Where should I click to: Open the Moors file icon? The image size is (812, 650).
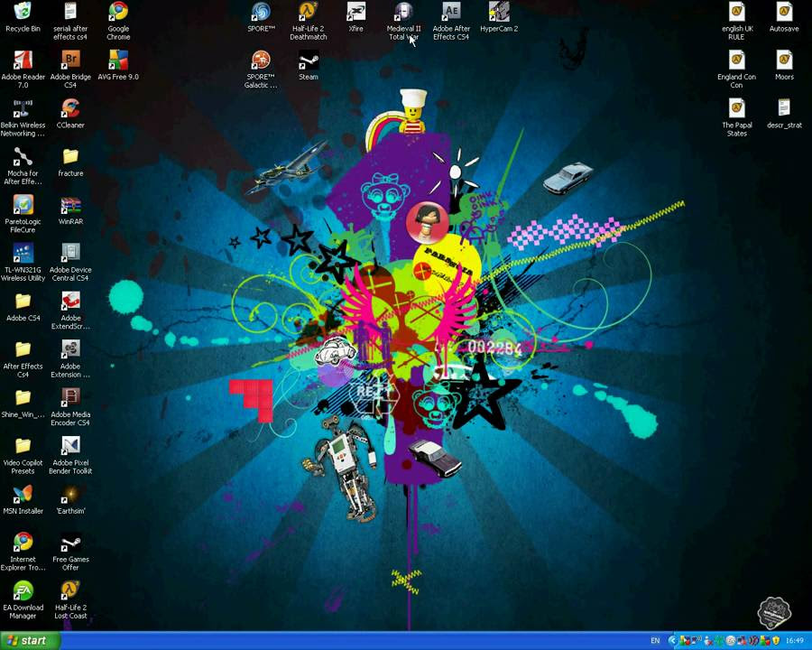[x=784, y=60]
